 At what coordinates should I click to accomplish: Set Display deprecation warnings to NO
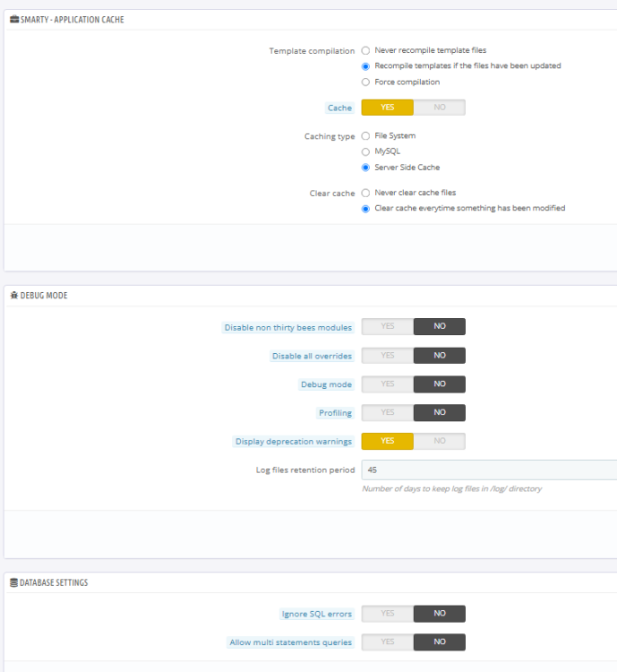point(439,442)
